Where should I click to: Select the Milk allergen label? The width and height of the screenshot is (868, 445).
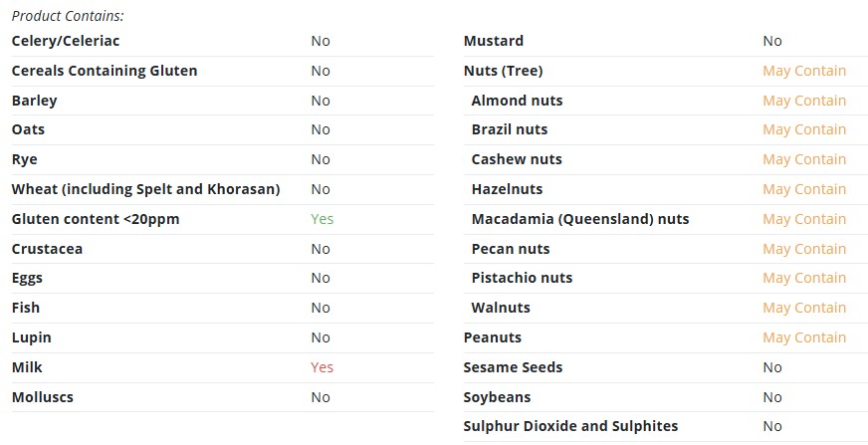tap(27, 367)
